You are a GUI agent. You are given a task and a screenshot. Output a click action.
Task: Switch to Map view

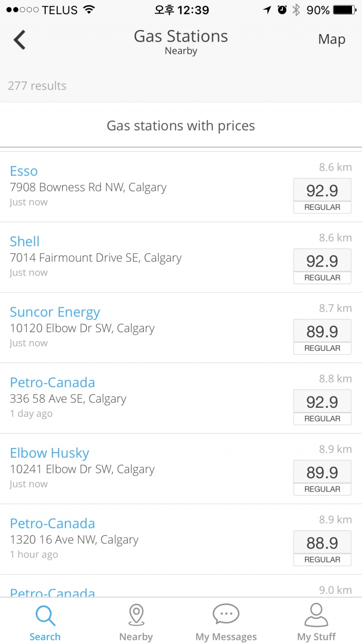[331, 40]
